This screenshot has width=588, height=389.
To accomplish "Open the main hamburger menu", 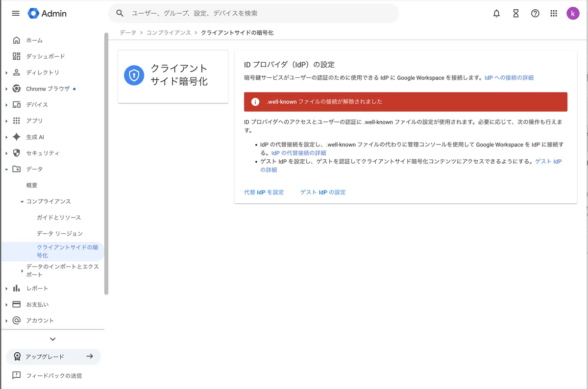I will click(16, 13).
